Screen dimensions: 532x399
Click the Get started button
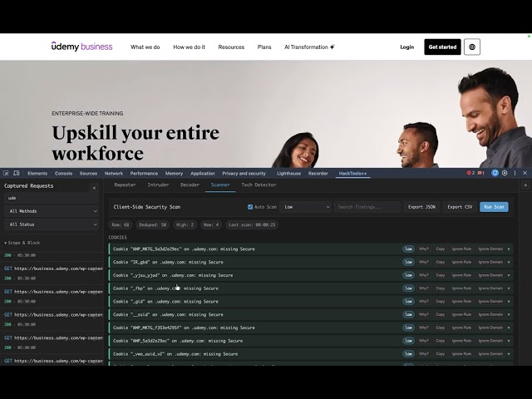click(442, 47)
